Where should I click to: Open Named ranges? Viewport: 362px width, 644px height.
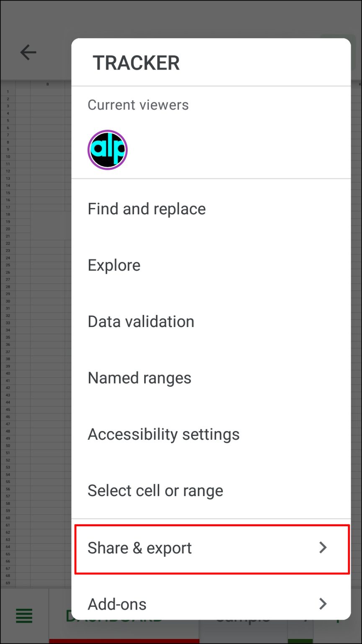click(139, 377)
